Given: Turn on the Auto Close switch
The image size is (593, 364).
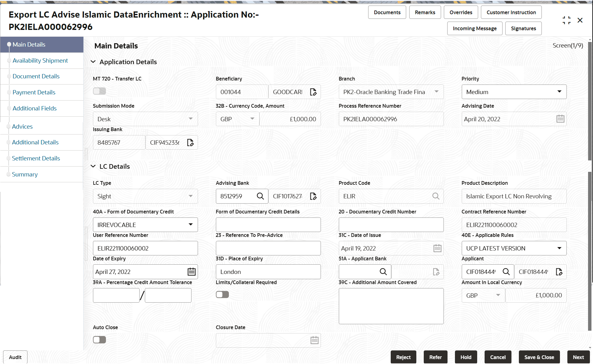Looking at the screenshot, I should 99,340.
